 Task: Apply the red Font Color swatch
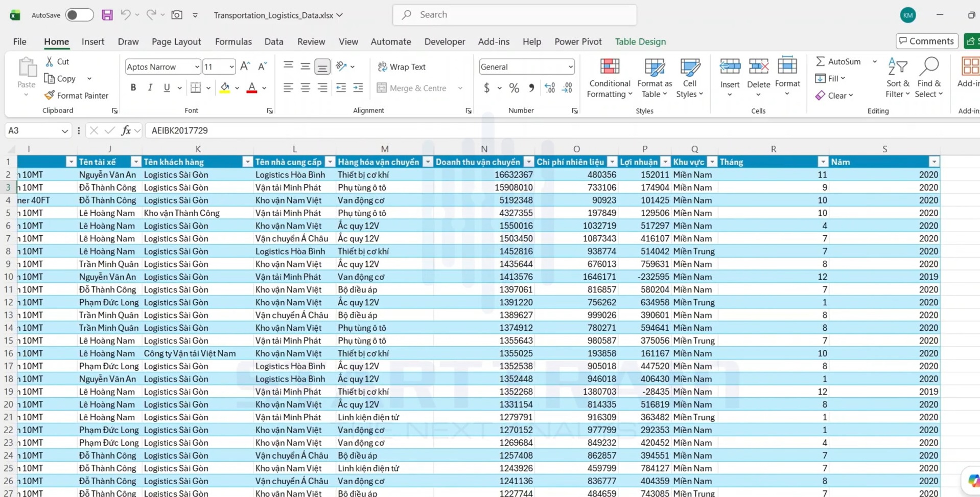252,88
